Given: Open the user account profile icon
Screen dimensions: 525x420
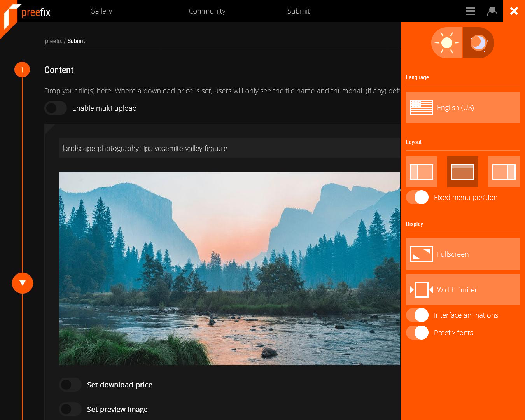Looking at the screenshot, I should point(492,11).
